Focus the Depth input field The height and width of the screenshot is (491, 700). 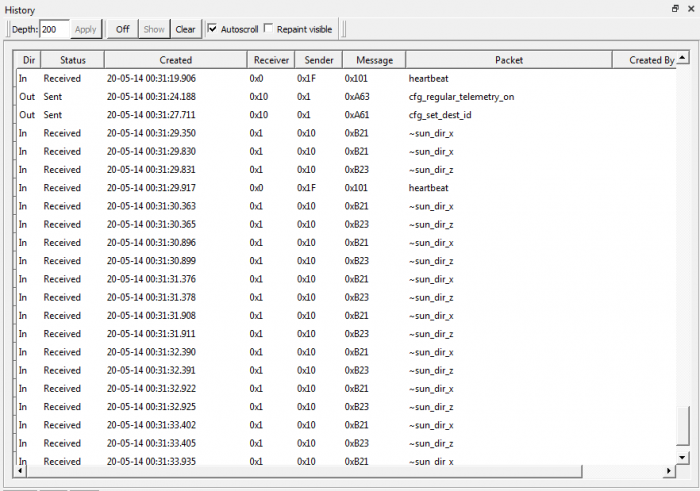tap(54, 29)
